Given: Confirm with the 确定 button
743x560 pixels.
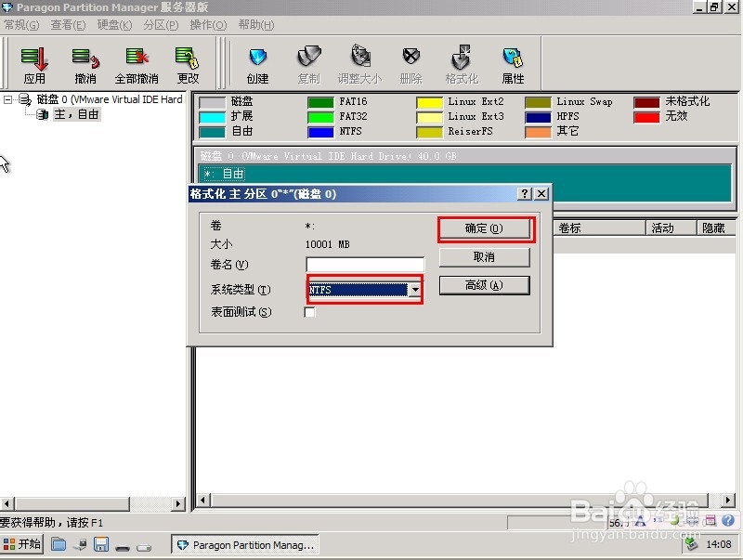Looking at the screenshot, I should click(484, 228).
